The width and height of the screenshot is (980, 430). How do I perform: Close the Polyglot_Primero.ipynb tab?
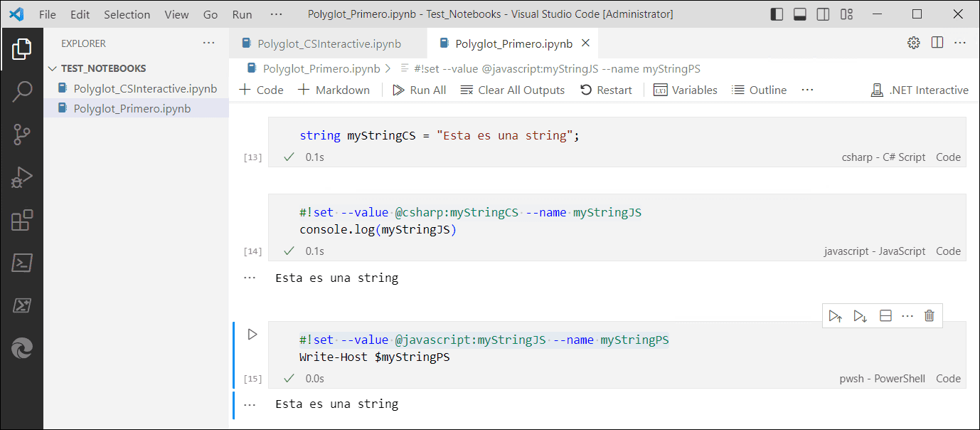coord(585,43)
